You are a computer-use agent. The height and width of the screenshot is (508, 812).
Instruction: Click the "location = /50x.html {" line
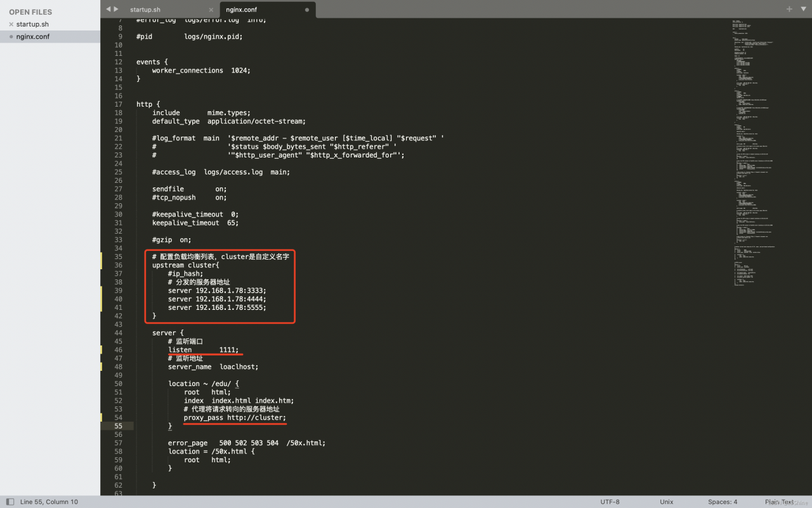211,451
